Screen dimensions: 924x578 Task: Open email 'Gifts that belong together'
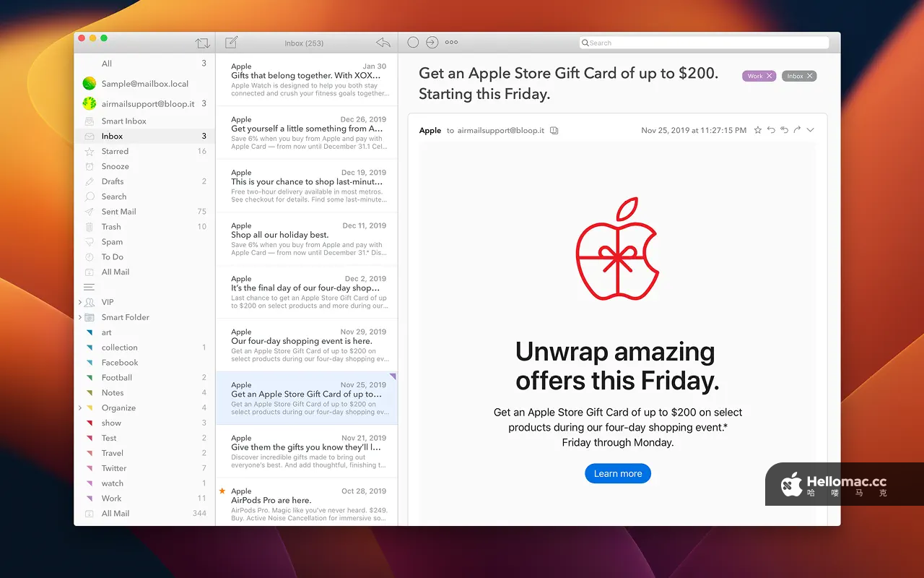pyautogui.click(x=307, y=79)
